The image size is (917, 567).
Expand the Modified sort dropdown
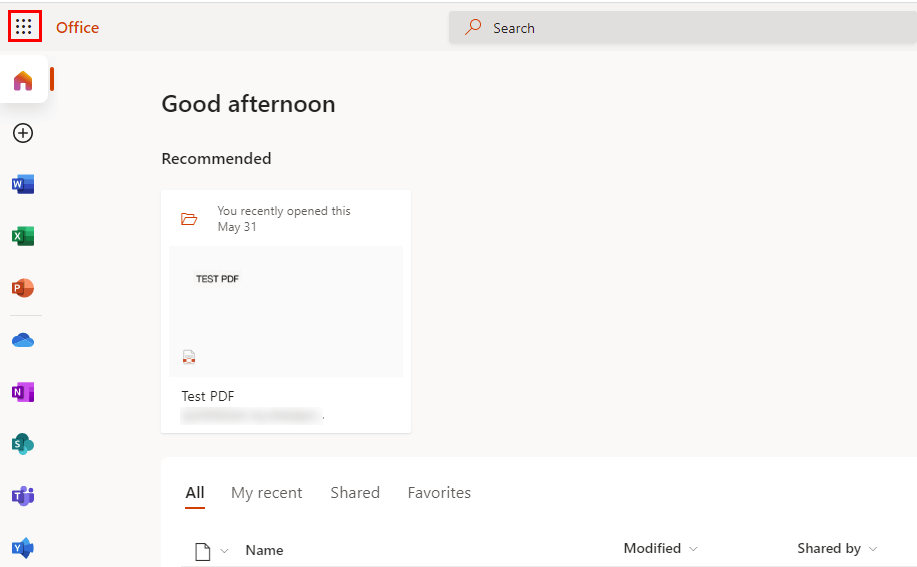coord(693,549)
